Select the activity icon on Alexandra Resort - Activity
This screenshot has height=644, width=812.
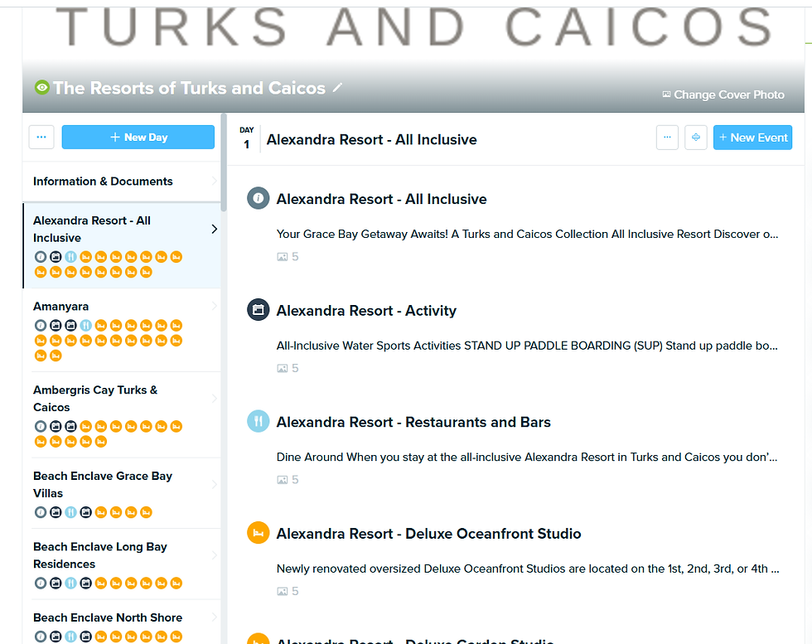(258, 310)
